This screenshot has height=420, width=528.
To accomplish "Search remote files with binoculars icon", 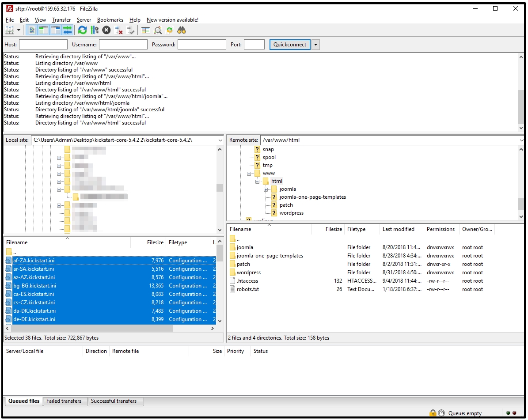I will click(x=182, y=30).
